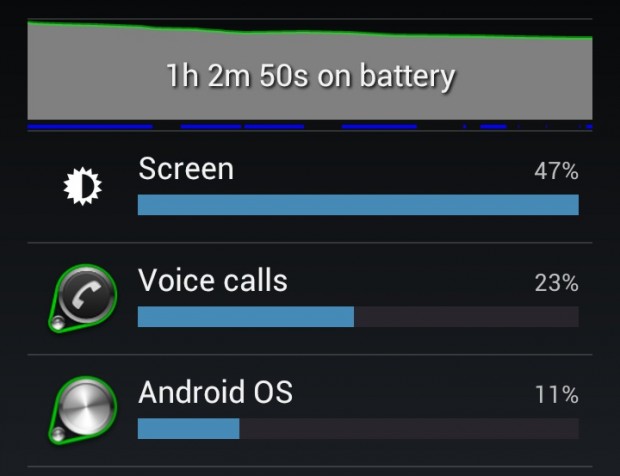Click the Screen usage progress bar
Image resolution: width=620 pixels, height=476 pixels.
358,205
